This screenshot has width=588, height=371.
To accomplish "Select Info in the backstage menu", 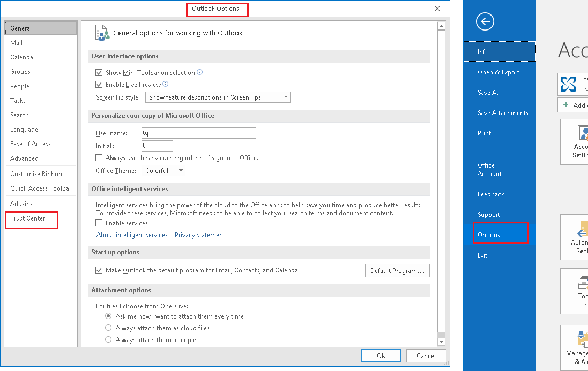I will 500,52.
